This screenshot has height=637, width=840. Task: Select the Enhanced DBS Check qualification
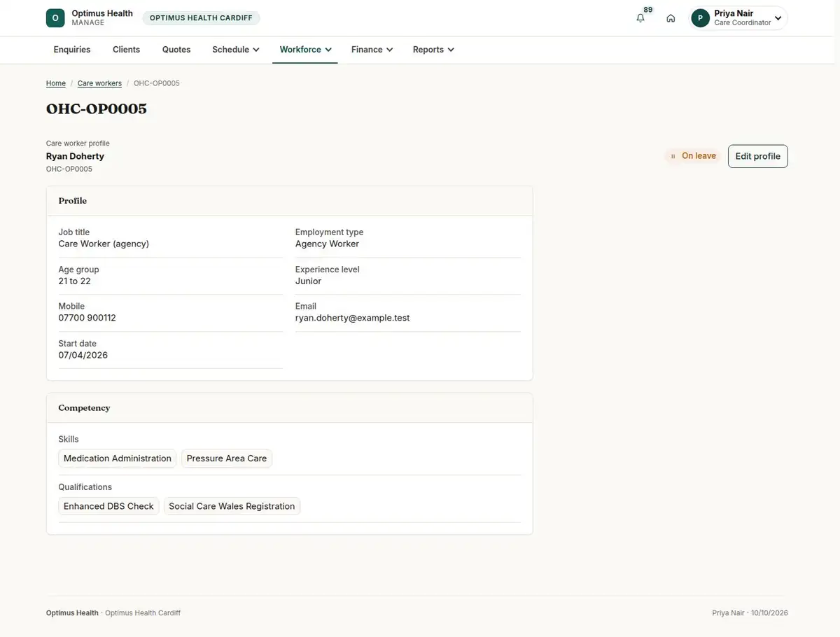point(108,506)
